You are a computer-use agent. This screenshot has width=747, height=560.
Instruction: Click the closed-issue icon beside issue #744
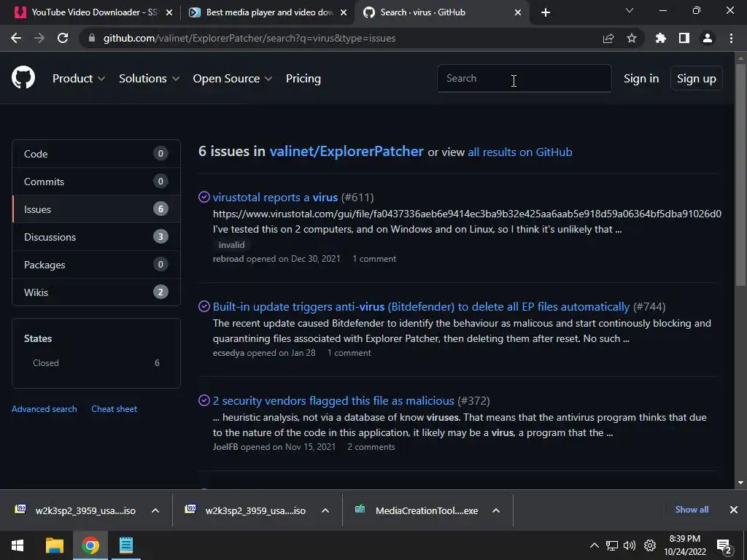pos(204,306)
